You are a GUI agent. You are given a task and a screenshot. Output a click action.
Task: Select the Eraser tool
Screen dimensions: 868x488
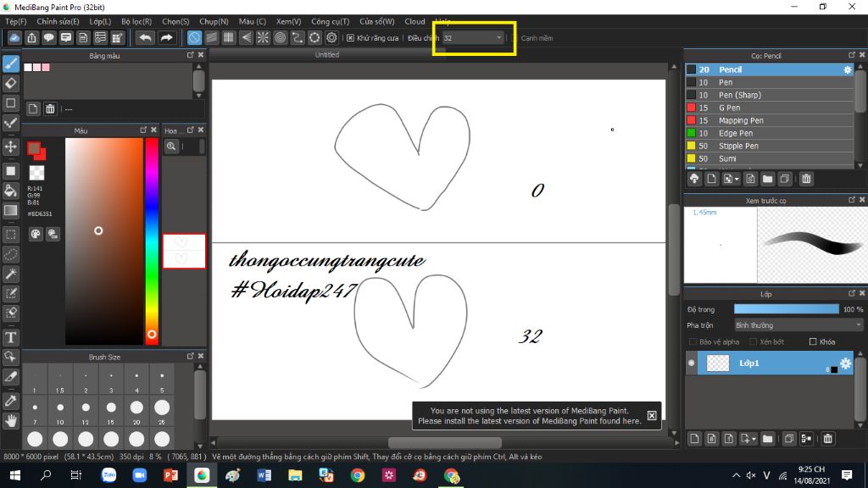coord(10,84)
